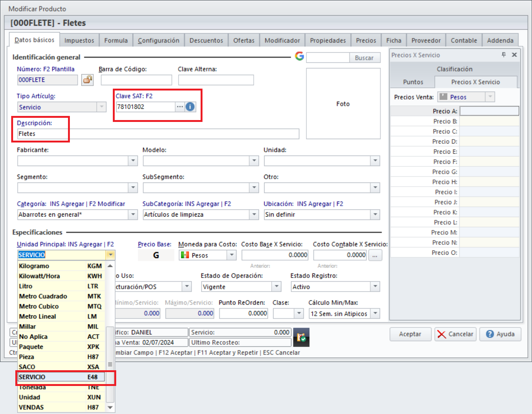532x414 pixels.
Task: Open the Modelo dropdown
Action: click(254, 161)
